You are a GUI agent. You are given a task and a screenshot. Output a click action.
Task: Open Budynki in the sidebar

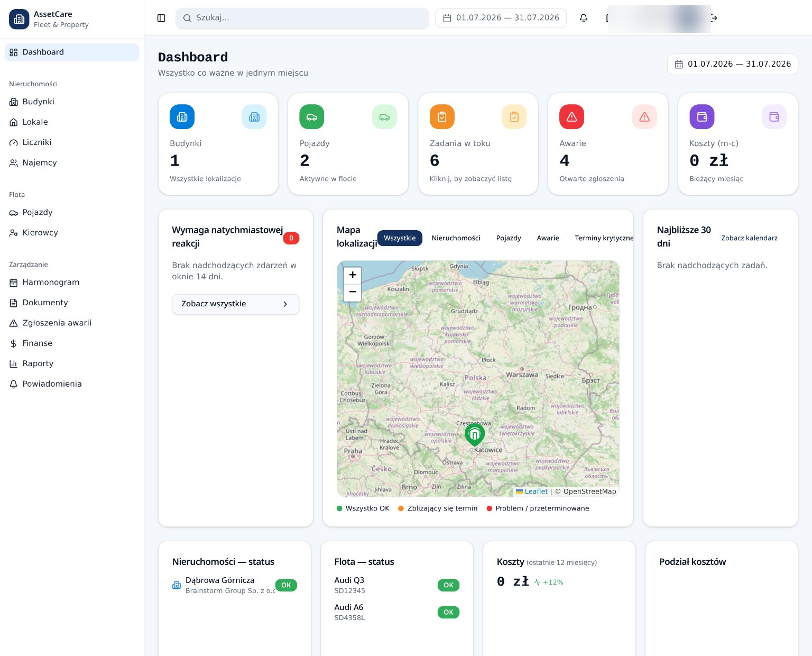(72, 102)
